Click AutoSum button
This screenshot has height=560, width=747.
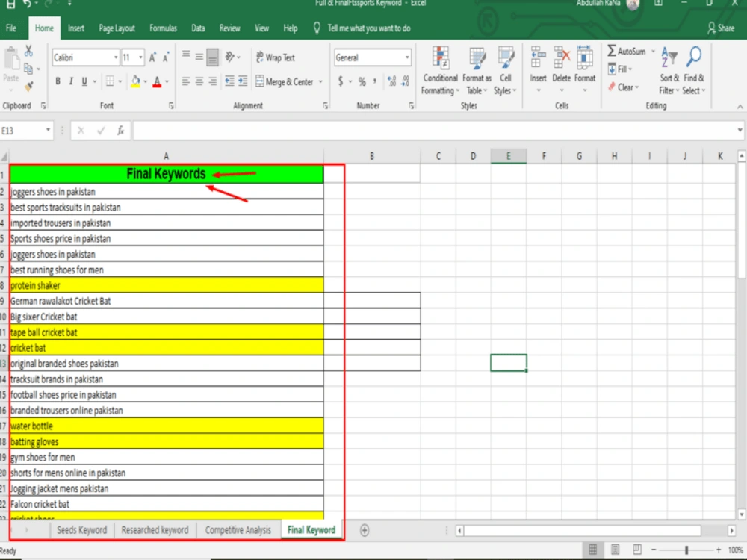click(627, 51)
